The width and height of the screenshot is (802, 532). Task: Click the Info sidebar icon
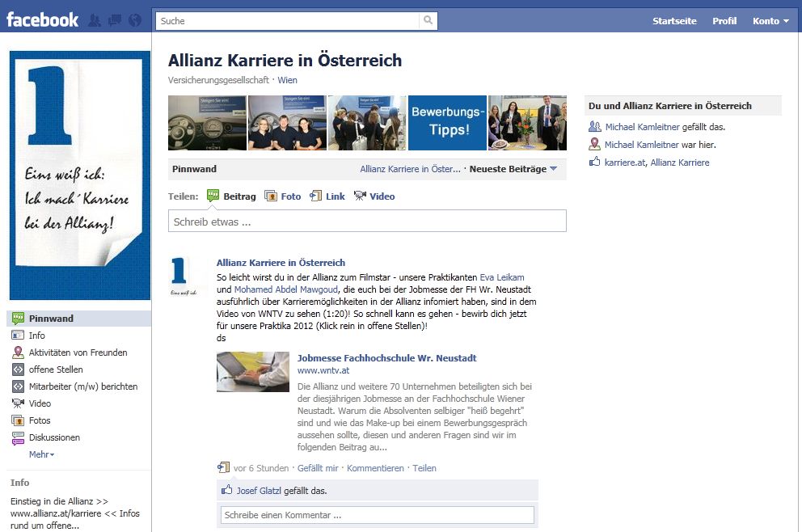[18, 335]
